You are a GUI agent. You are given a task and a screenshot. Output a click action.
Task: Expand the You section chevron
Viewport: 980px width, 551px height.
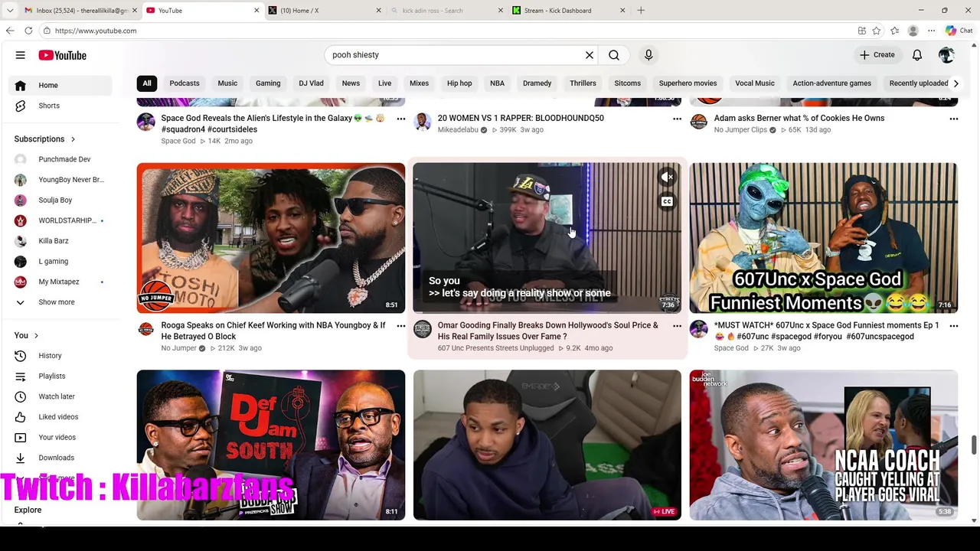click(x=36, y=335)
